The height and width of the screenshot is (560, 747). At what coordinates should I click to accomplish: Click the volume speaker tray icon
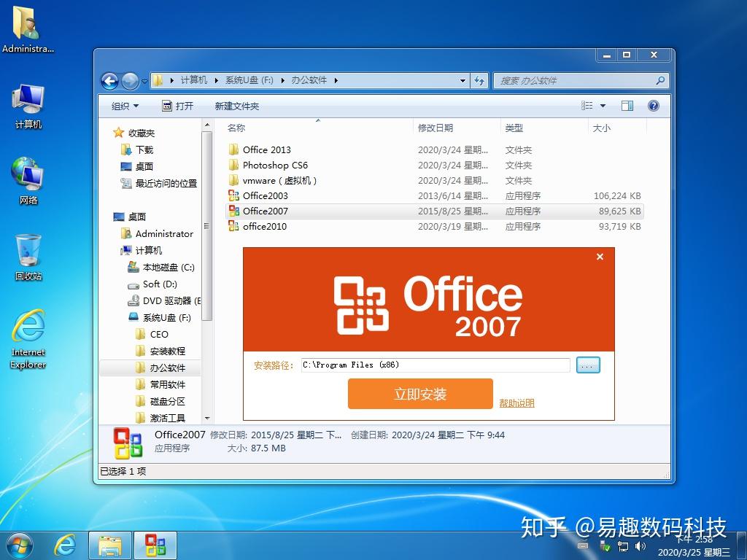640,545
